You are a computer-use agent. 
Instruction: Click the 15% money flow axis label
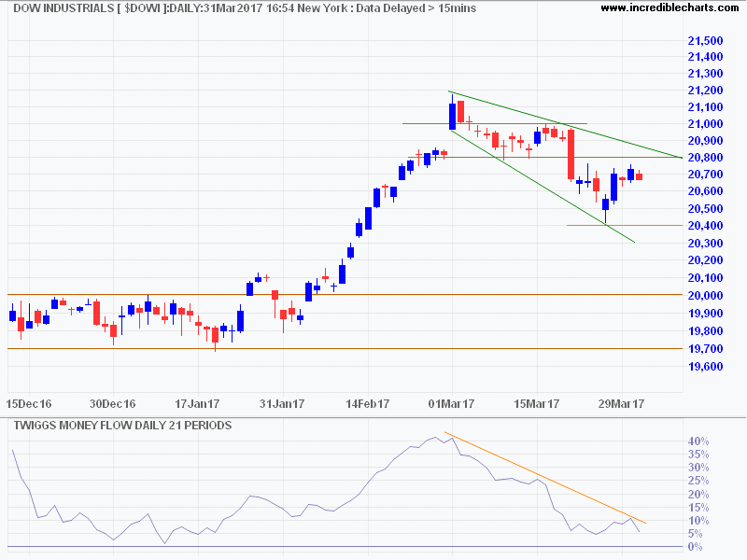[x=698, y=508]
